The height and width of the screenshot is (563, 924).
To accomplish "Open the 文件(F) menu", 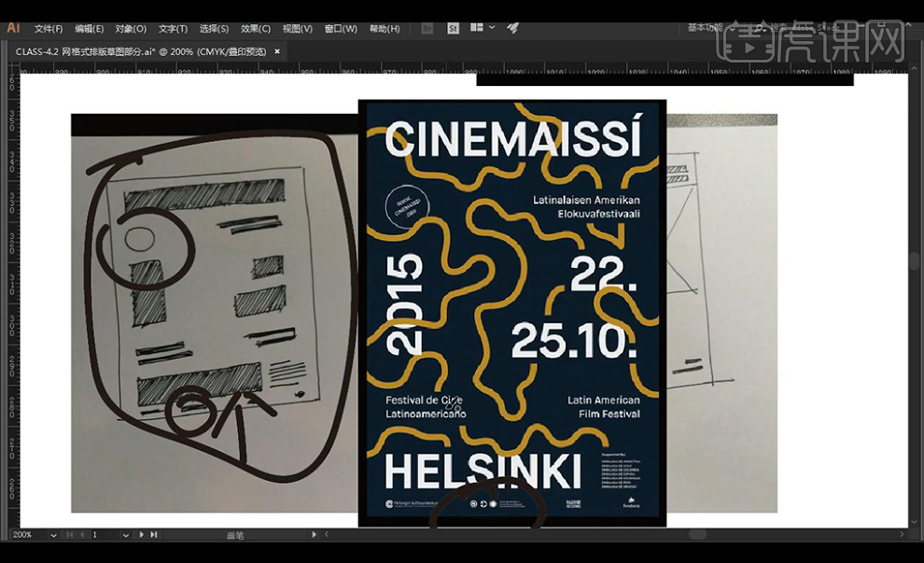I will 49,29.
